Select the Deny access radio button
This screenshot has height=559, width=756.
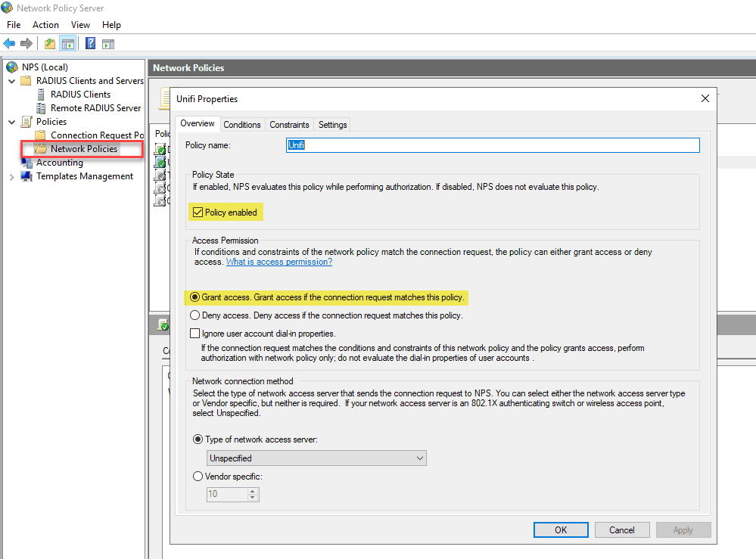click(x=194, y=315)
